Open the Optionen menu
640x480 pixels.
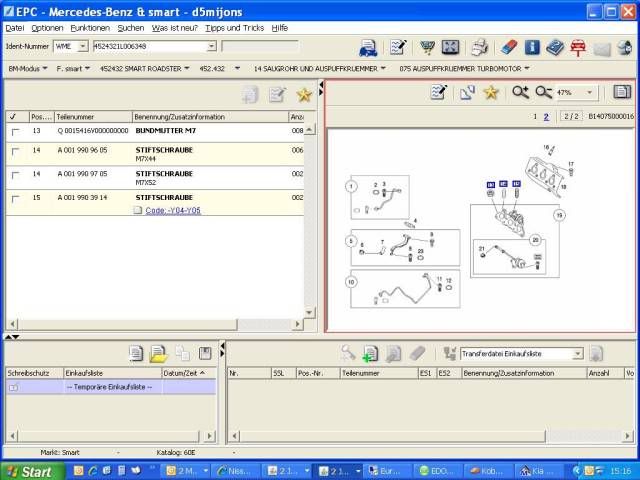(x=47, y=28)
